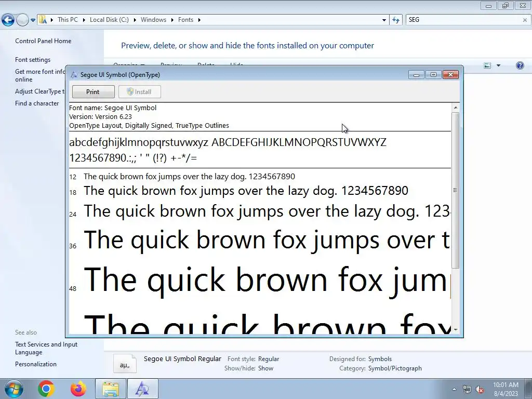Select This PC in the breadcrumb
Viewport: 532px width, 399px height.
68,20
